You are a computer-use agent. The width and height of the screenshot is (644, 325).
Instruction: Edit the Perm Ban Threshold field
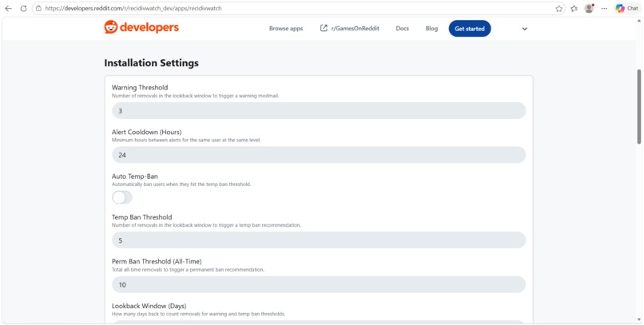point(319,284)
